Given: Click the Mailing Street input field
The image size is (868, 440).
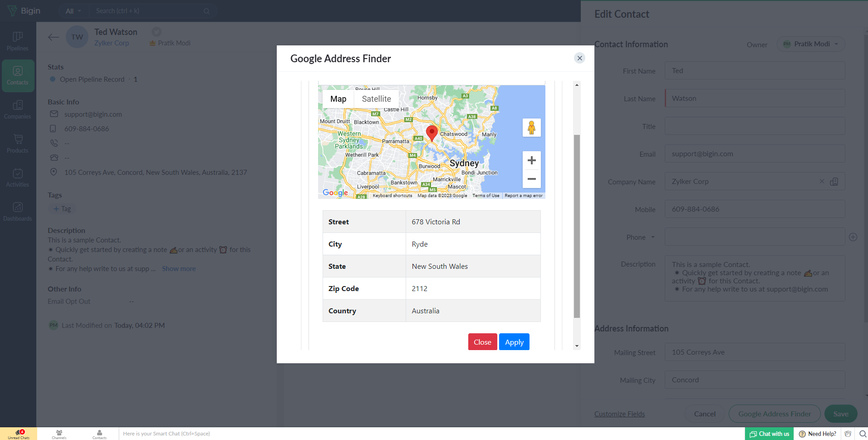Looking at the screenshot, I should coord(755,352).
